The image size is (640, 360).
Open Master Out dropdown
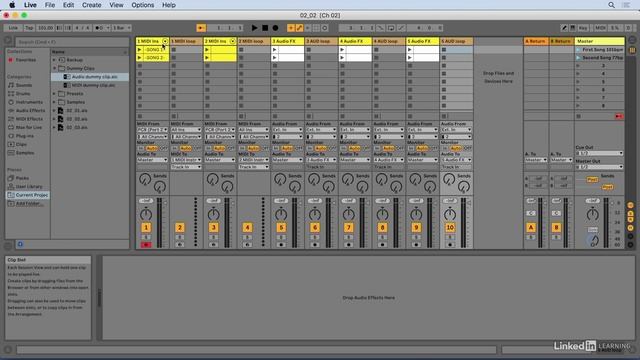(x=599, y=167)
